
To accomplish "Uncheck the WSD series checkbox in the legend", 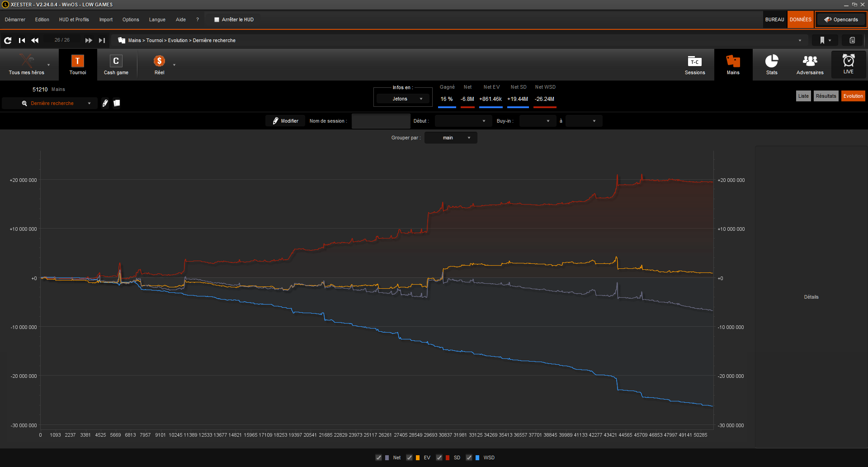I will 469,457.
